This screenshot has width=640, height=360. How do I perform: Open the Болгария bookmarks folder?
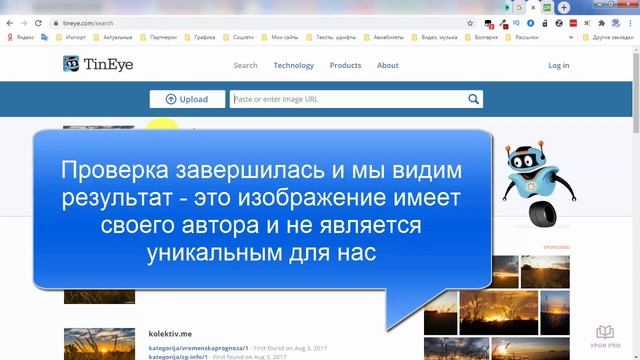click(482, 37)
